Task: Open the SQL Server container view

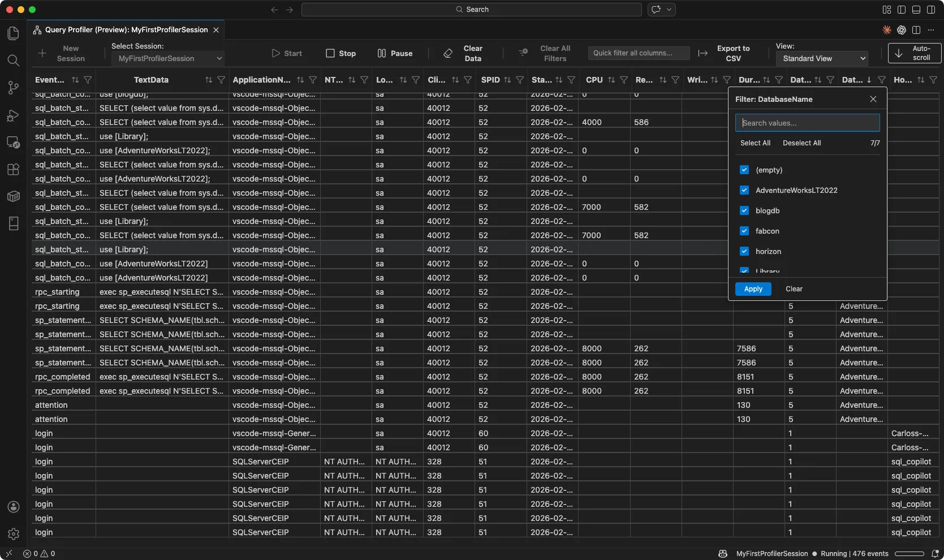Action: 13,196
